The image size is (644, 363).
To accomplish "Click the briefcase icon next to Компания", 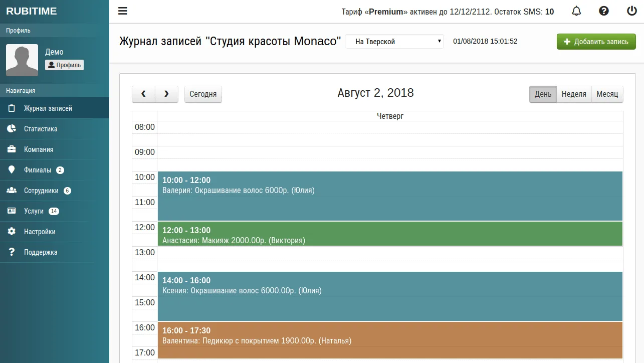I will [12, 149].
